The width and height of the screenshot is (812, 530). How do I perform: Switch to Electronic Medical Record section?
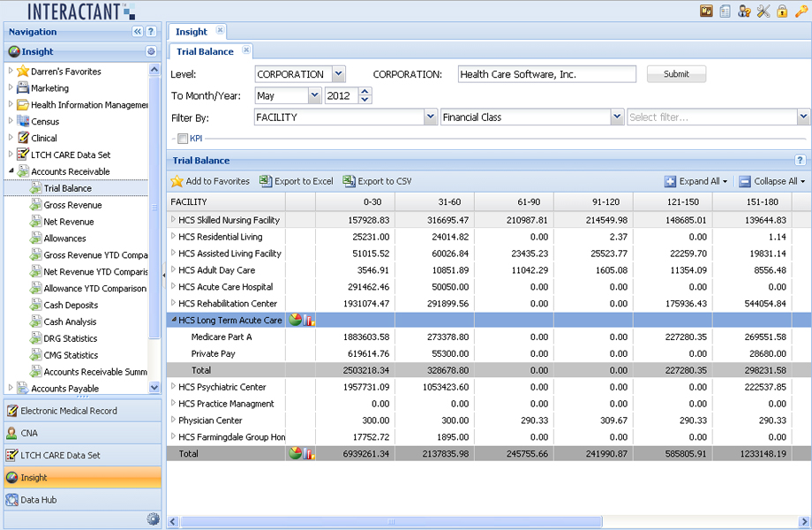pyautogui.click(x=69, y=411)
